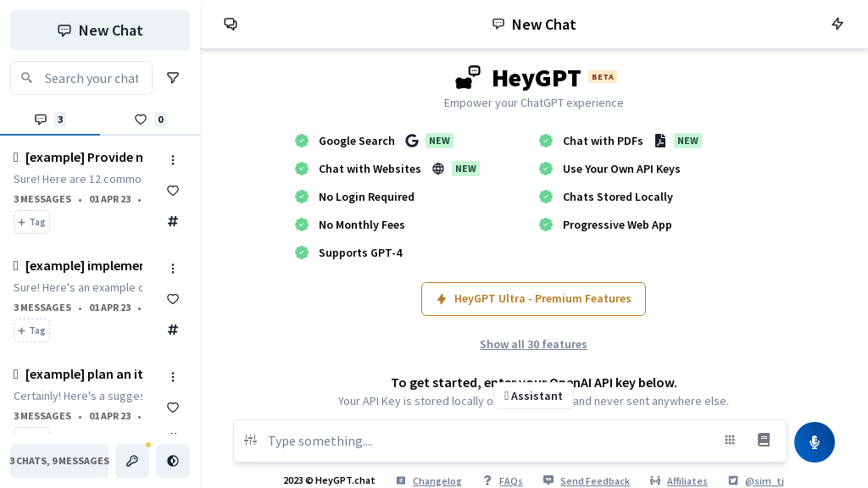This screenshot has width=868, height=488.
Task: Open options menu for the 'implemen...' chat
Action: coord(173,269)
